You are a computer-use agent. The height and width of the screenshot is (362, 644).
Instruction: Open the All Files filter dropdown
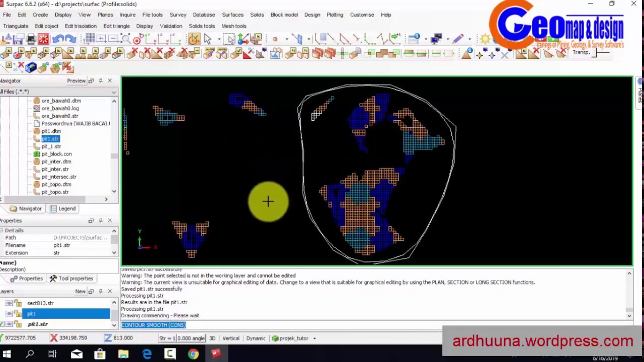click(114, 92)
